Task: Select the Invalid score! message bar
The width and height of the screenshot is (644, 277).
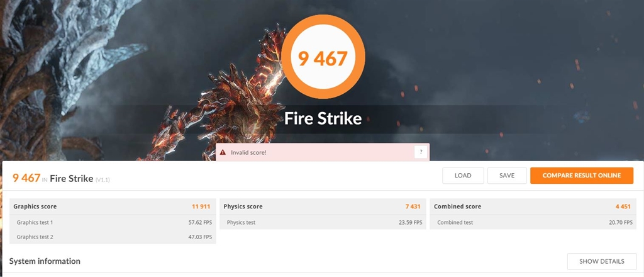Action: click(x=323, y=152)
